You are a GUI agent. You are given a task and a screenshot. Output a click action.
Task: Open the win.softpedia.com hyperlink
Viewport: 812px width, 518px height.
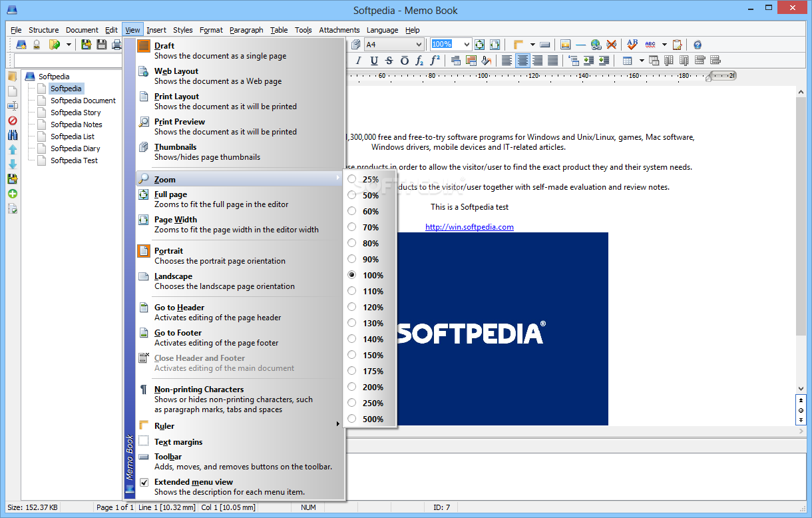click(469, 227)
